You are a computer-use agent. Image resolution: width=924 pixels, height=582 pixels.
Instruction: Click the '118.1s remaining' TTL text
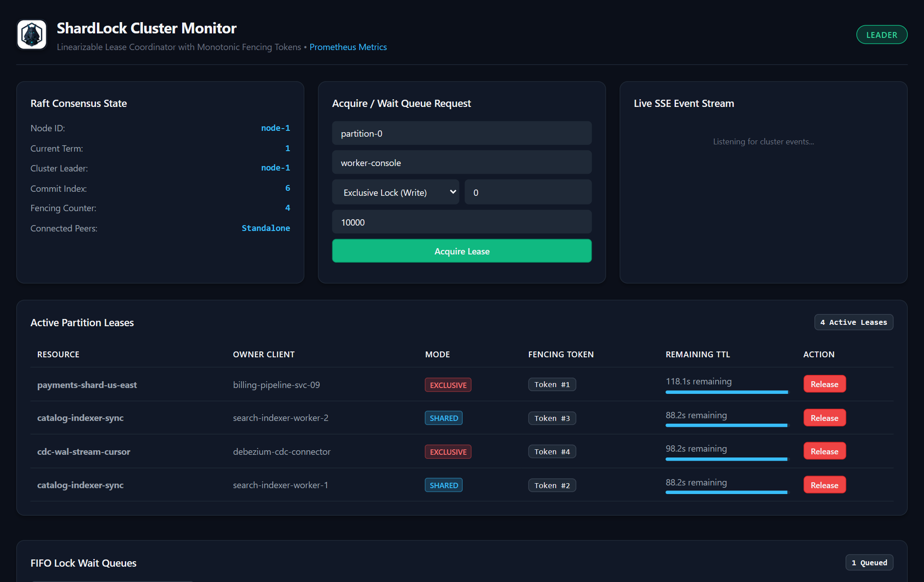coord(699,381)
